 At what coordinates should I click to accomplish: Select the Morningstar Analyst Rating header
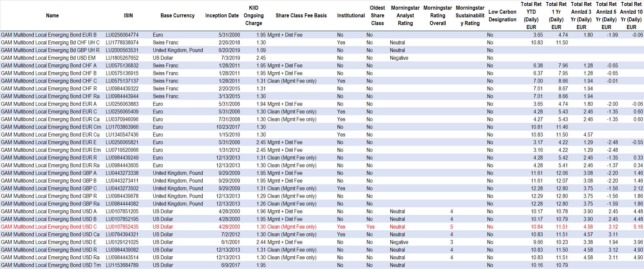(405, 16)
